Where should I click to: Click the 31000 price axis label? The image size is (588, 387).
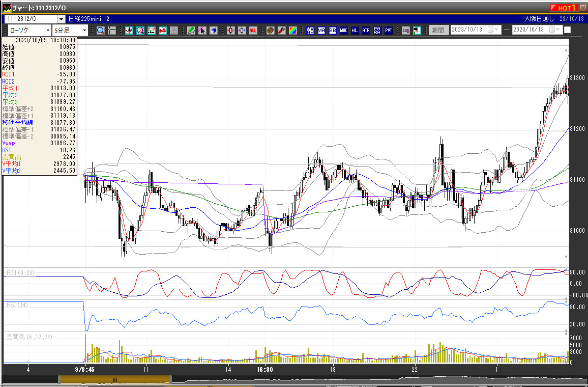(577, 231)
